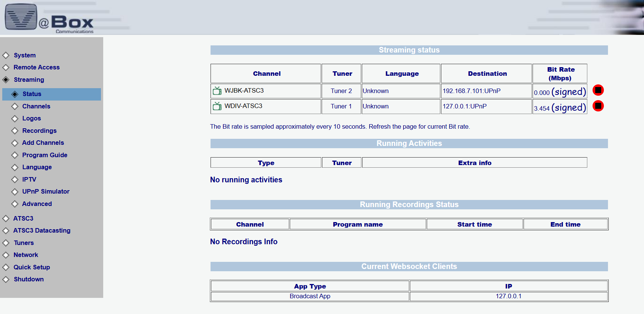
Task: Click the Bit Rate (Mbps) column header
Action: click(x=560, y=74)
